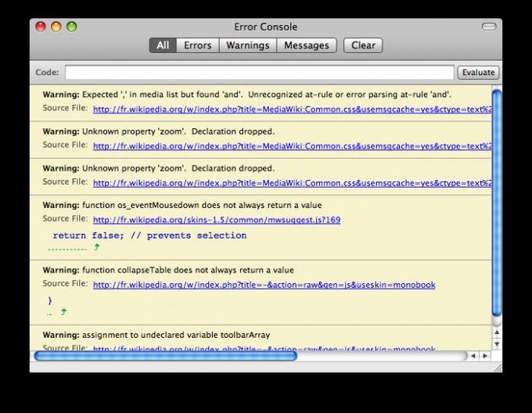Close the Error Console window
This screenshot has width=532, height=413.
pyautogui.click(x=41, y=27)
